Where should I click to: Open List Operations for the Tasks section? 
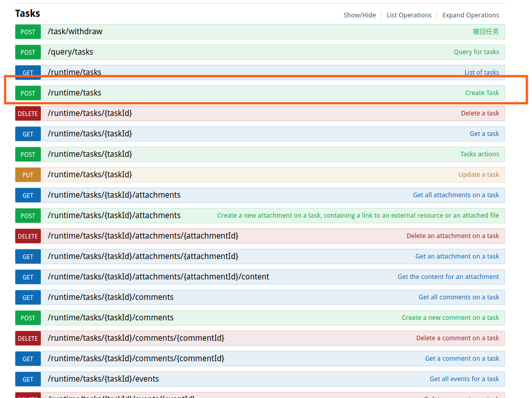coord(409,15)
